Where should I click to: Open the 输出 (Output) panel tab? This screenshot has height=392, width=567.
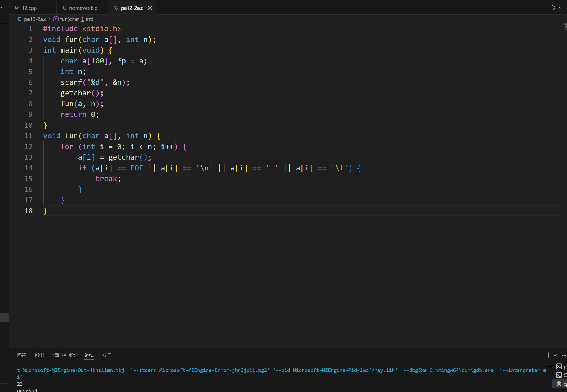coord(39,355)
